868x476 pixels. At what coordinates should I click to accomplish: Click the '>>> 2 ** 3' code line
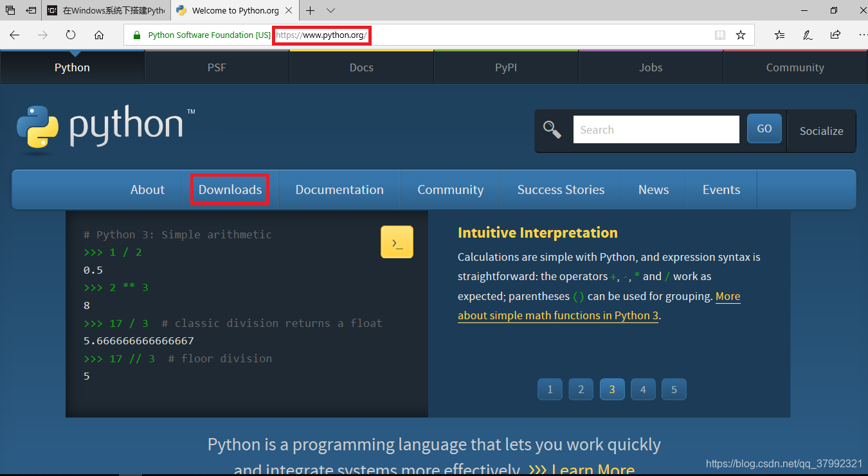(116, 287)
